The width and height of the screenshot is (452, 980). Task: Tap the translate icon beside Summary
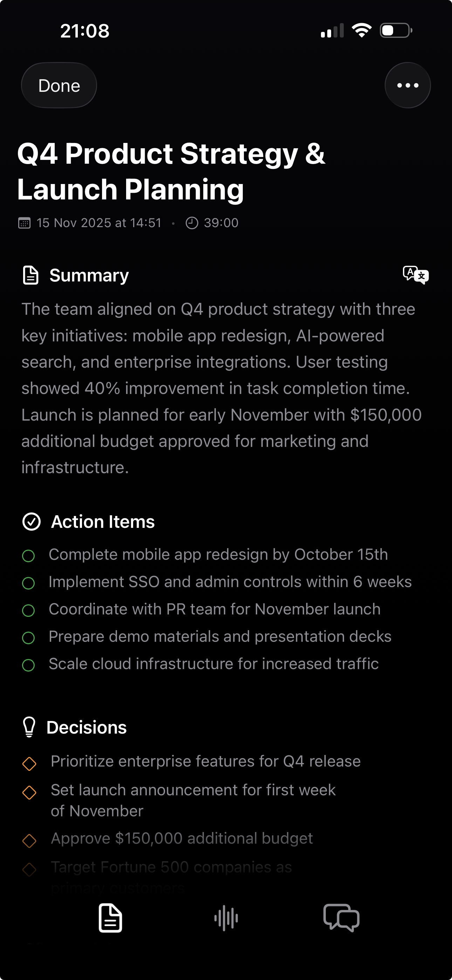click(x=416, y=275)
